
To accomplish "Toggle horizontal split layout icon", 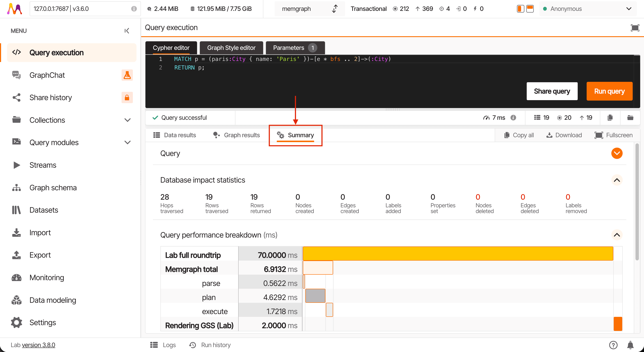I will (530, 9).
